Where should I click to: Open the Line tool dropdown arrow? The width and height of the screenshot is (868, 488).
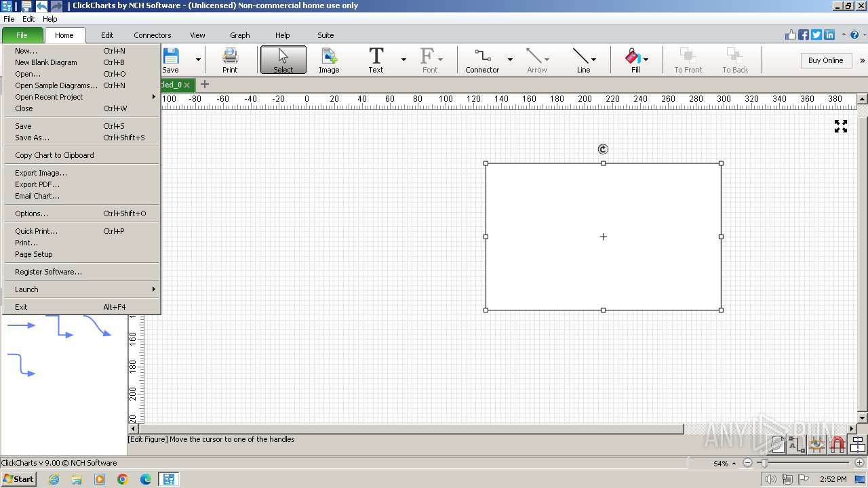coord(594,60)
